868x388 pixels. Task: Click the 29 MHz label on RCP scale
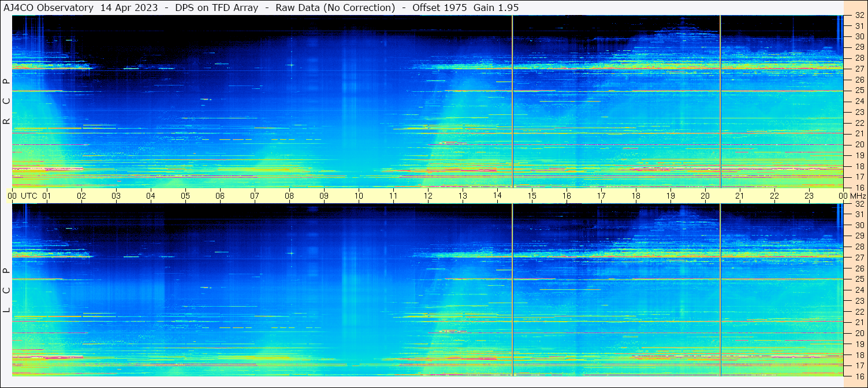pyautogui.click(x=859, y=47)
